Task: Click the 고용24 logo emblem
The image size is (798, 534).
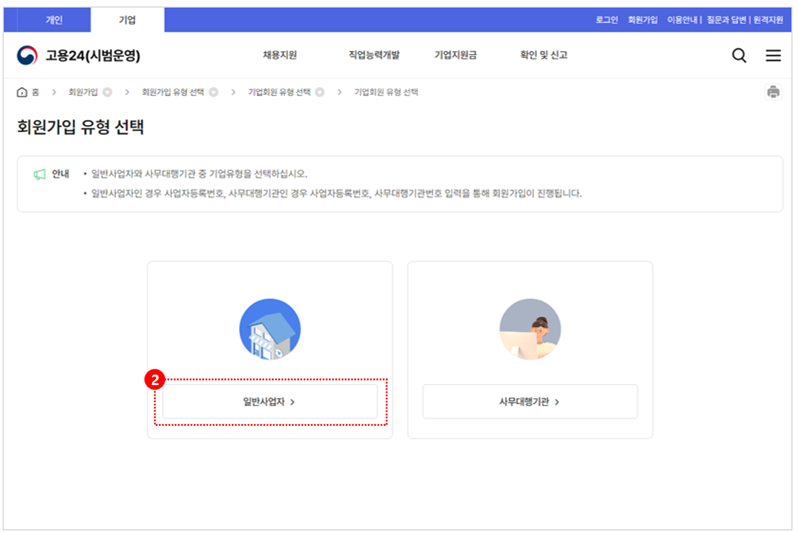Action: [27, 56]
